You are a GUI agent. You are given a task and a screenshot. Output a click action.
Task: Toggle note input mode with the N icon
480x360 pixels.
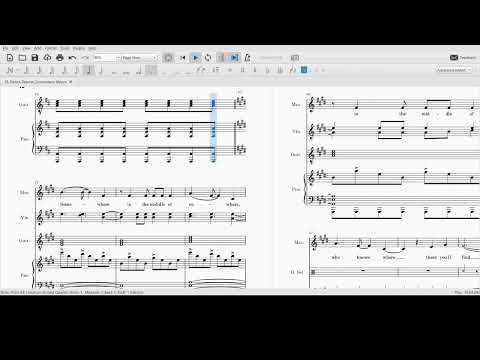10,70
